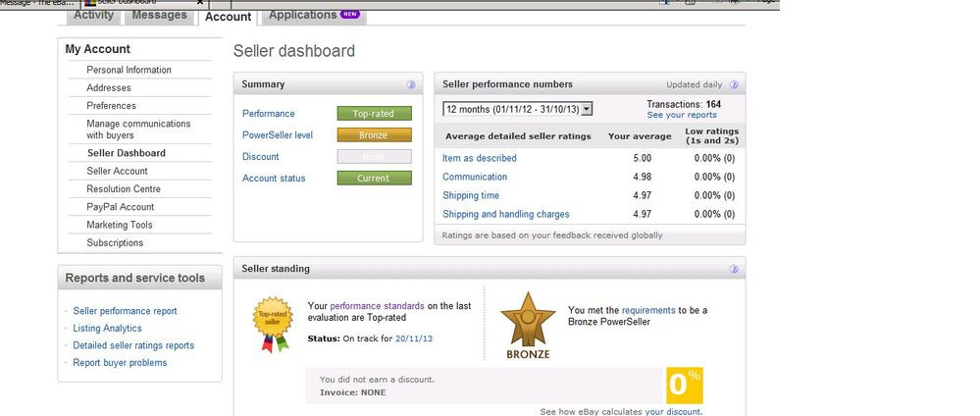Open Addresses in My Account menu
This screenshot has width=980, height=416.
tap(109, 88)
